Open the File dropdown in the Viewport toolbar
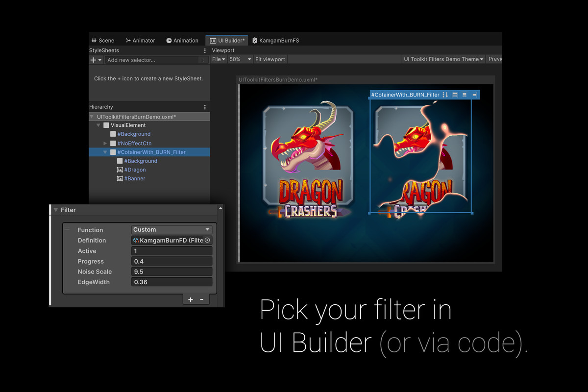The height and width of the screenshot is (392, 588). [219, 59]
